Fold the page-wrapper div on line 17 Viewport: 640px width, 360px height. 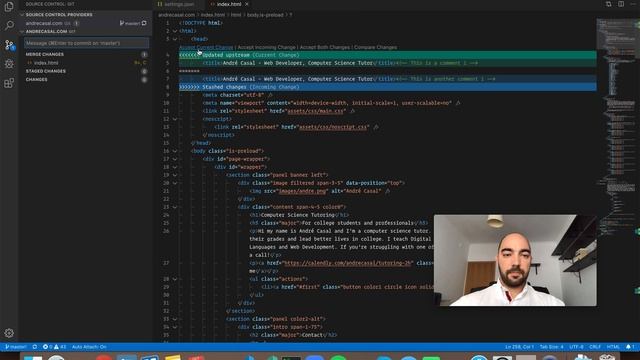[175, 159]
